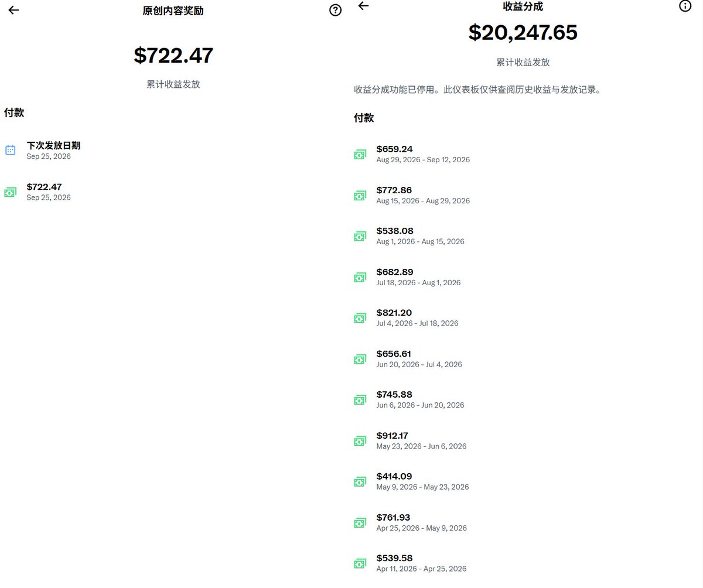The height and width of the screenshot is (588, 703).
Task: Click the cash icon beside $539.58
Action: point(360,563)
